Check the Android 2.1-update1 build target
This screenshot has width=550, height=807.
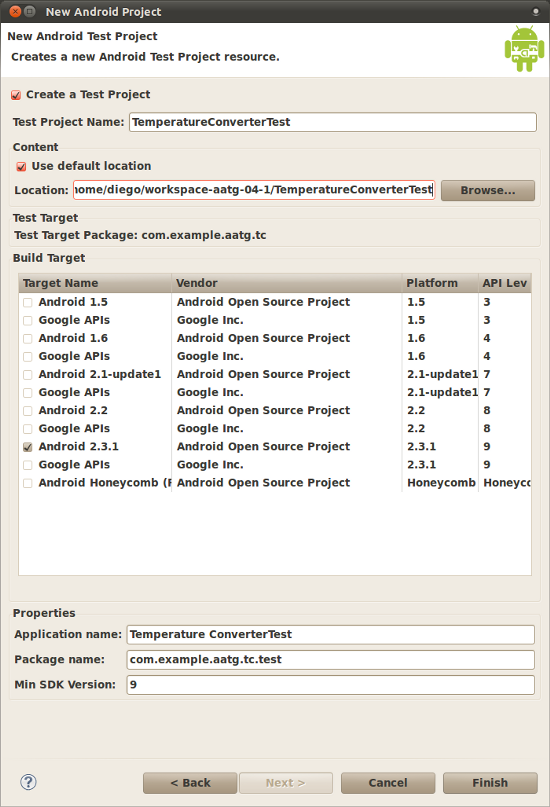[x=28, y=375]
